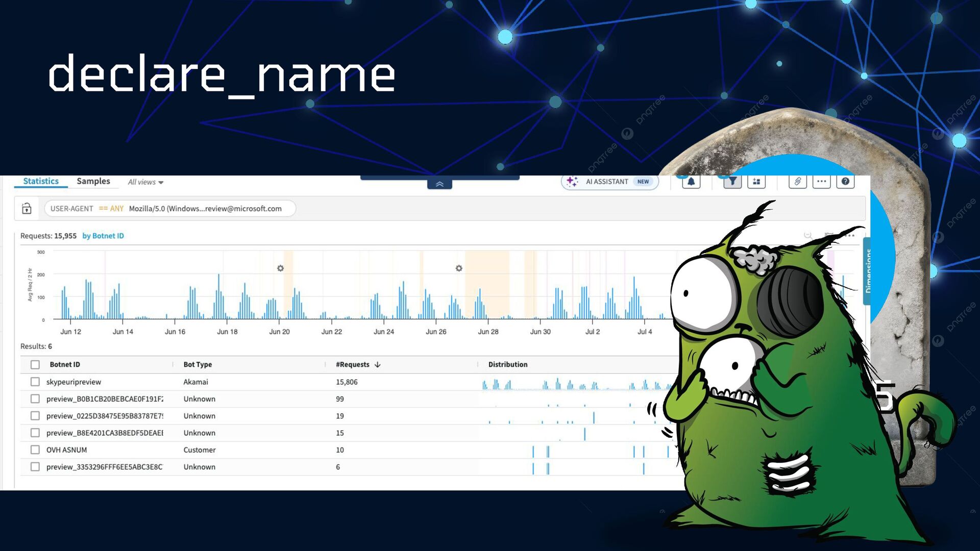
Task: Click the USER-AGENT == ANY filter chip
Action: tap(170, 209)
